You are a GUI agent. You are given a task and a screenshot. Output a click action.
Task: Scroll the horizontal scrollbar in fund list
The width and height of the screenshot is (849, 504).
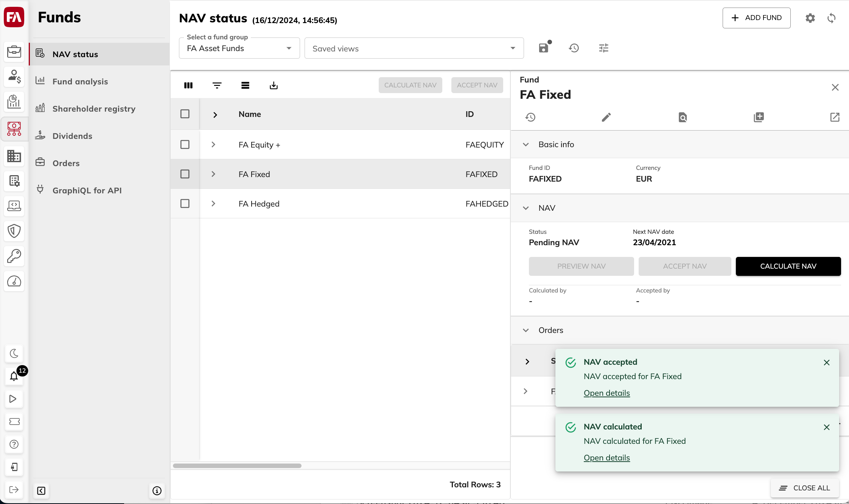(237, 465)
